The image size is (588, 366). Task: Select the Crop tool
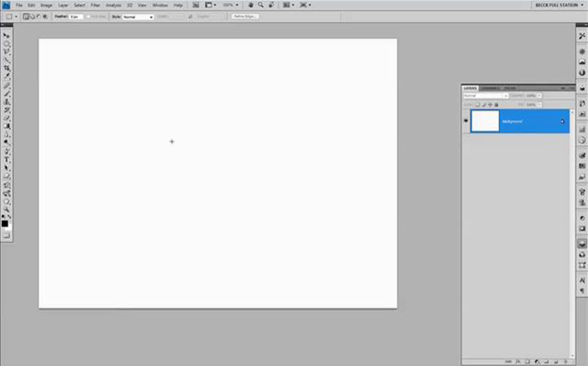tap(7, 68)
